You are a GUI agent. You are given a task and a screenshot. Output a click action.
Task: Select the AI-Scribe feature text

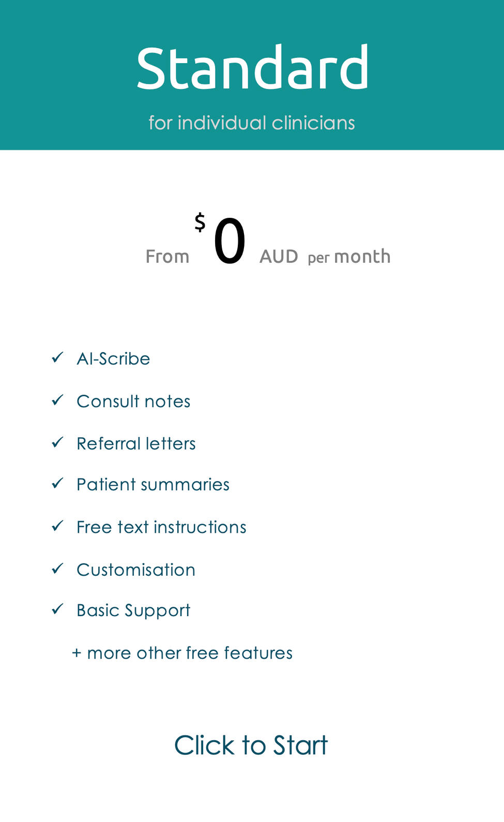tap(113, 358)
